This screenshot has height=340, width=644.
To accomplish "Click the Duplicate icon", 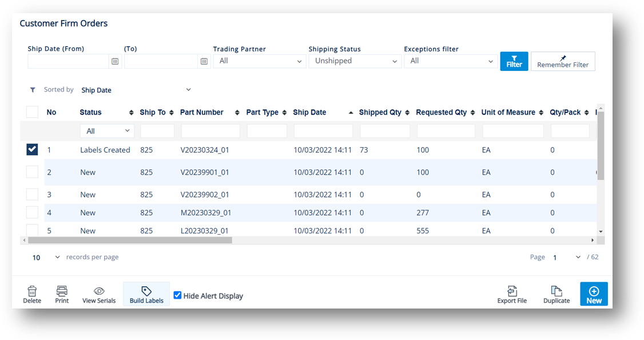I will (556, 291).
